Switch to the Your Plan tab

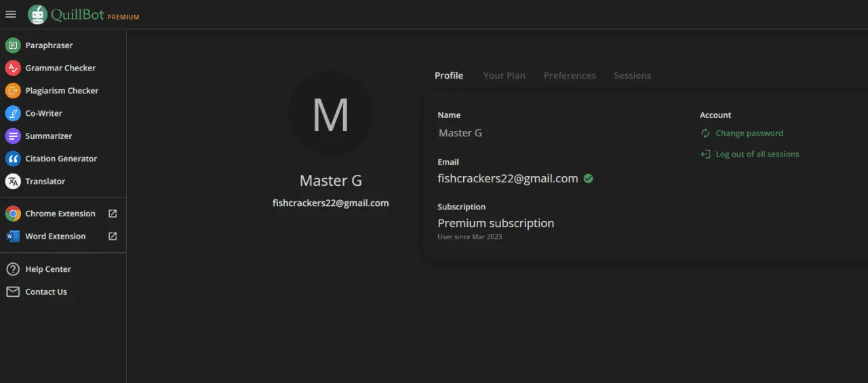(x=504, y=75)
